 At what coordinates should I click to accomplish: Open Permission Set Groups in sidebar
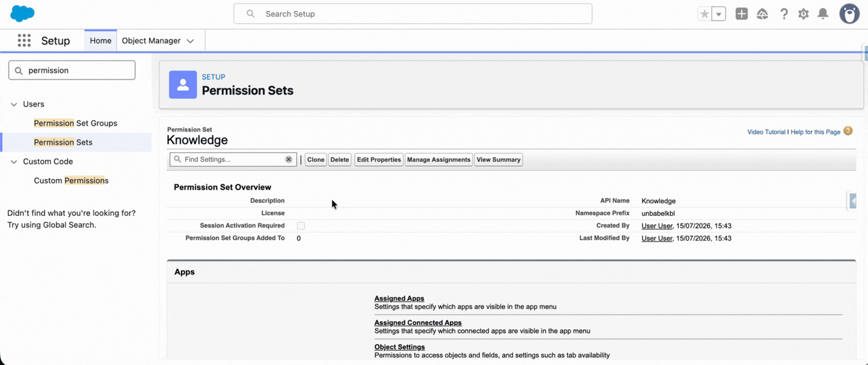tap(76, 123)
